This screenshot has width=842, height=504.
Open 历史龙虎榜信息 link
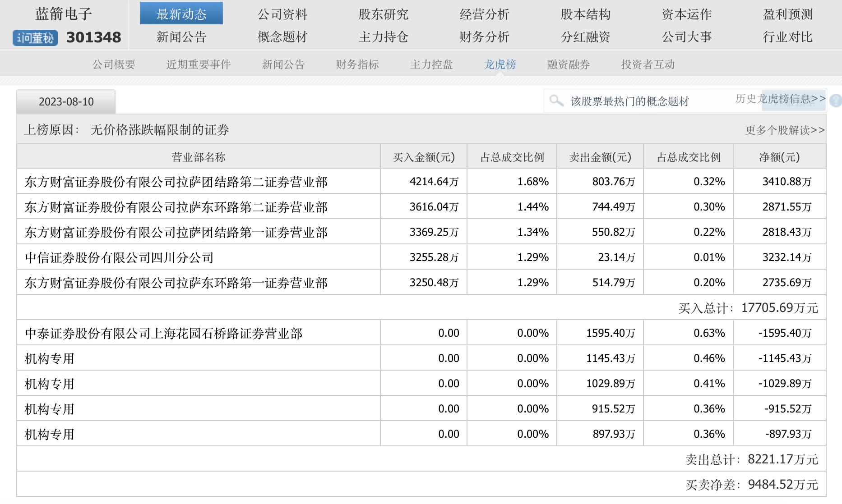tap(780, 98)
